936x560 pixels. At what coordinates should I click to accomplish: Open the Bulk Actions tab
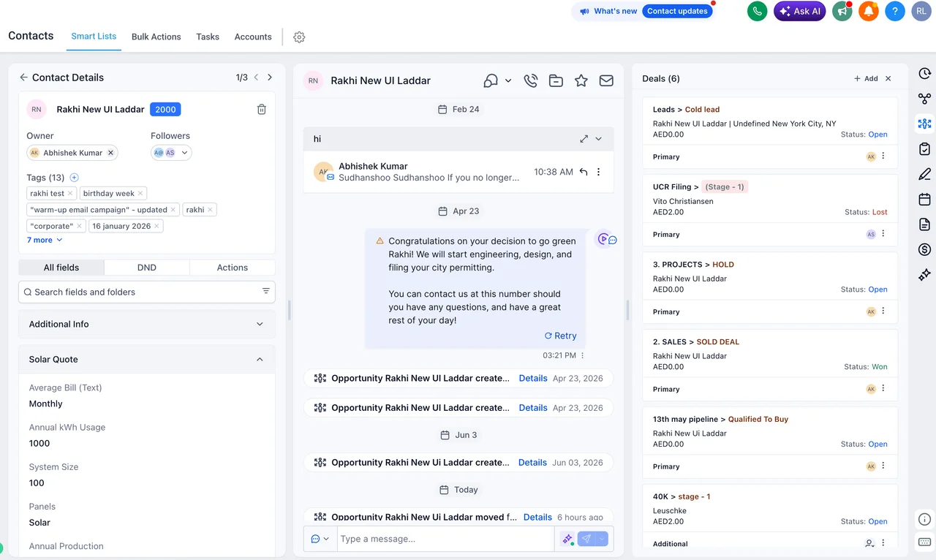(156, 37)
